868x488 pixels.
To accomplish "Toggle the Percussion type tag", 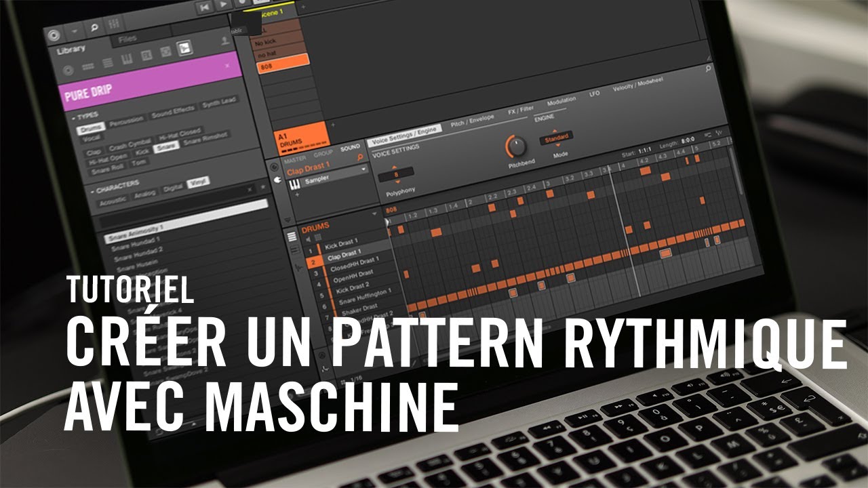I will (126, 120).
